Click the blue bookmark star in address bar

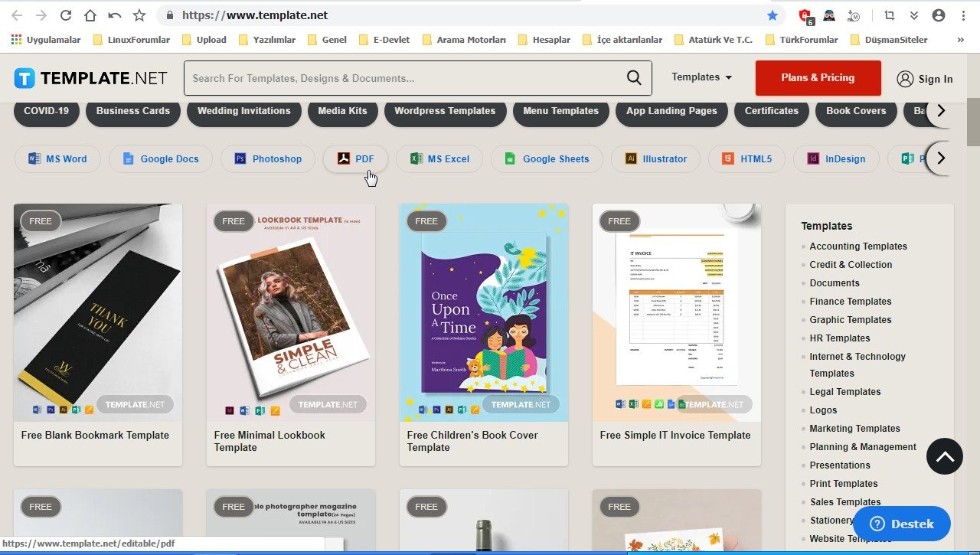[773, 15]
